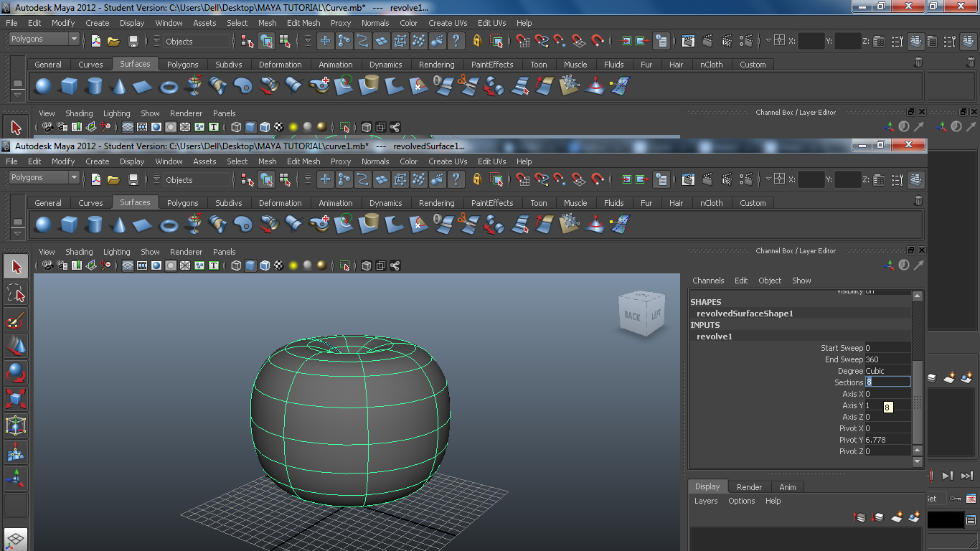The height and width of the screenshot is (551, 980).
Task: Click the Loft surface icon in front window shelf
Action: [x=218, y=225]
